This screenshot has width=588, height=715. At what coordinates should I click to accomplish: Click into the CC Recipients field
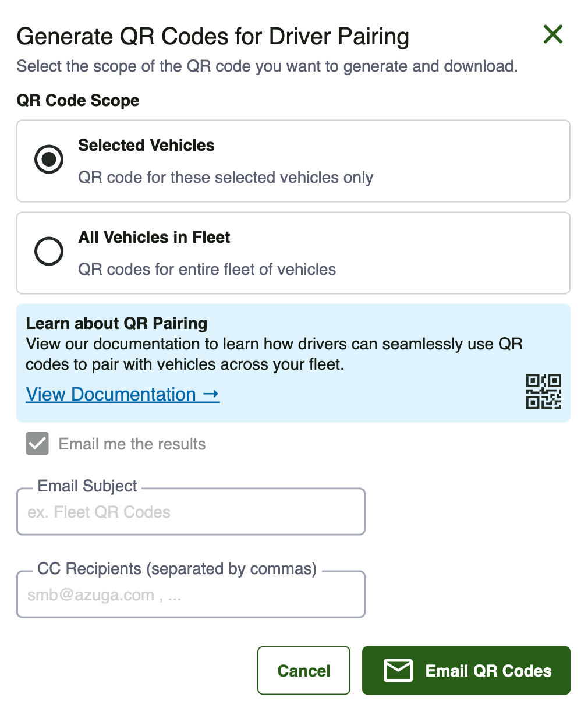tap(191, 594)
